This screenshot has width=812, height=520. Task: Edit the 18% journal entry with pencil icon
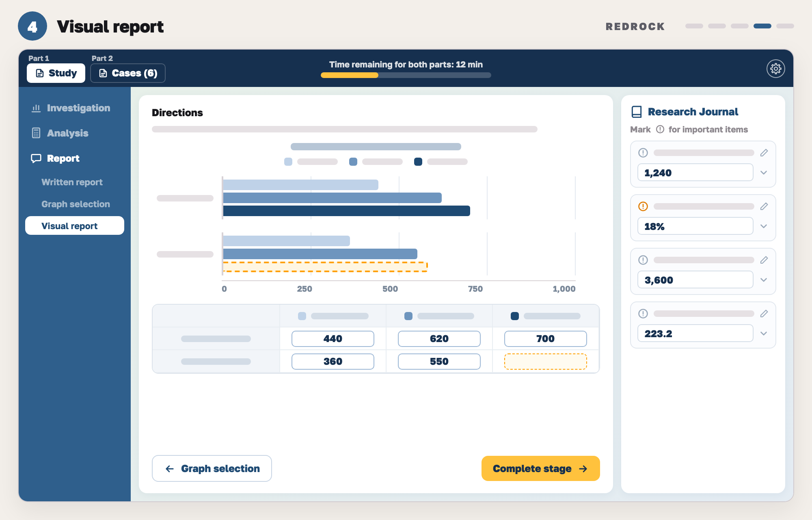pos(764,206)
